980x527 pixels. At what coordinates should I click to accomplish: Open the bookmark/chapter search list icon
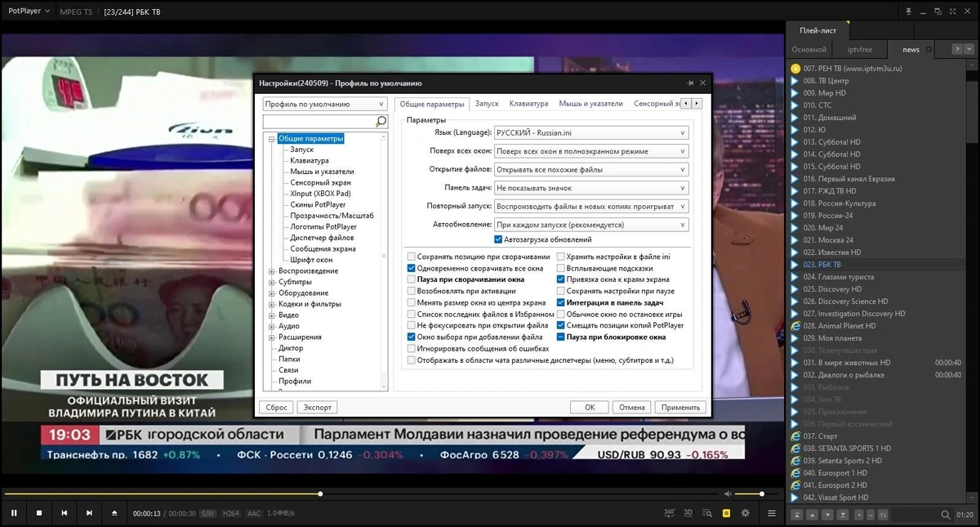(x=707, y=512)
